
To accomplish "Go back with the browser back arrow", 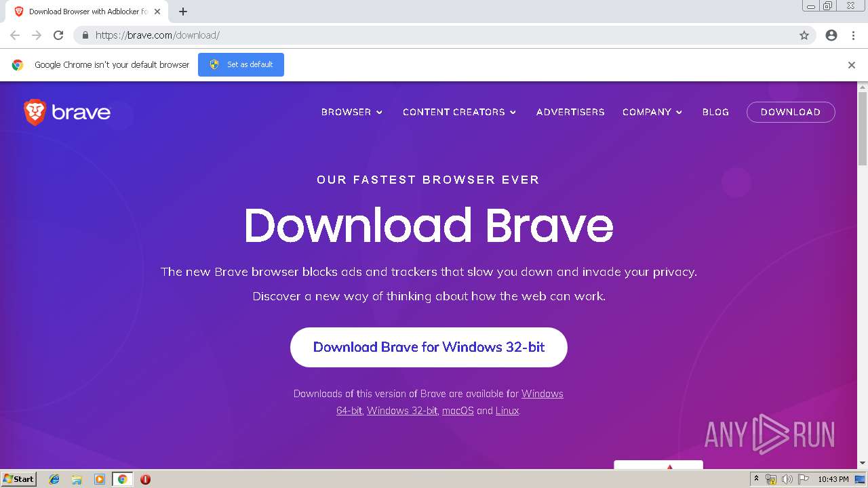I will [15, 35].
